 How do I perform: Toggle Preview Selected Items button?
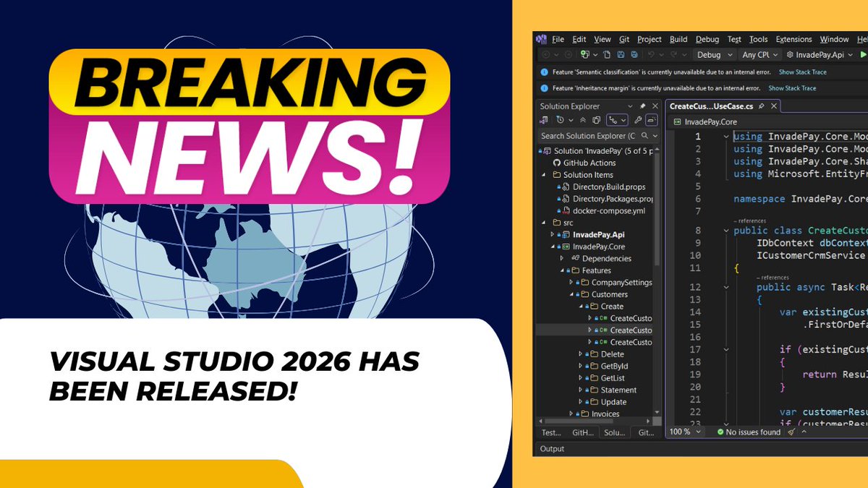pos(652,120)
